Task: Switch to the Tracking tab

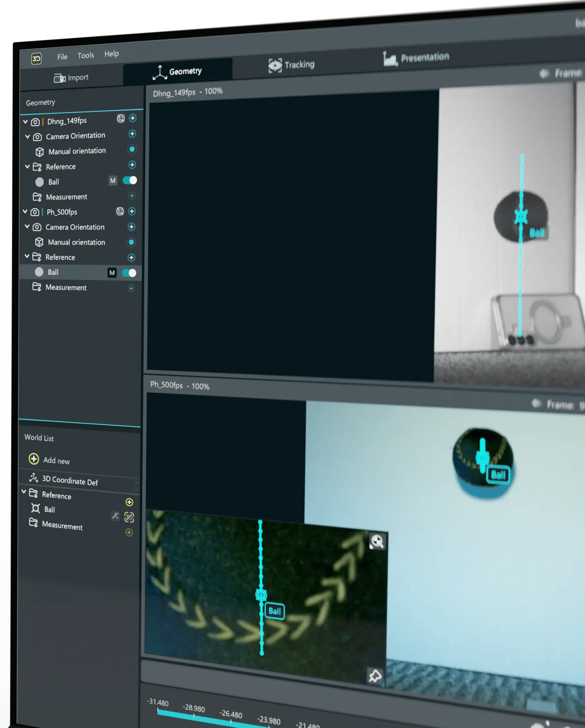Action: click(x=291, y=65)
